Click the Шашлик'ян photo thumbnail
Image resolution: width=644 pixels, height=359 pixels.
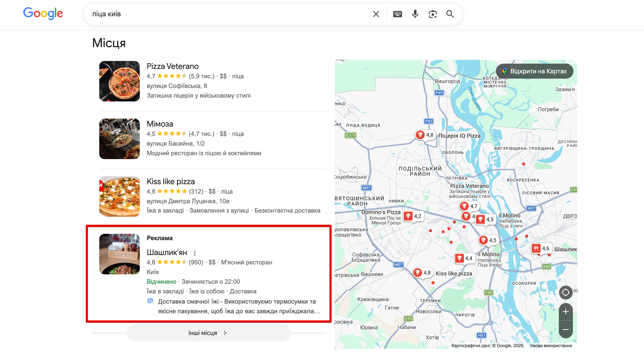click(119, 254)
